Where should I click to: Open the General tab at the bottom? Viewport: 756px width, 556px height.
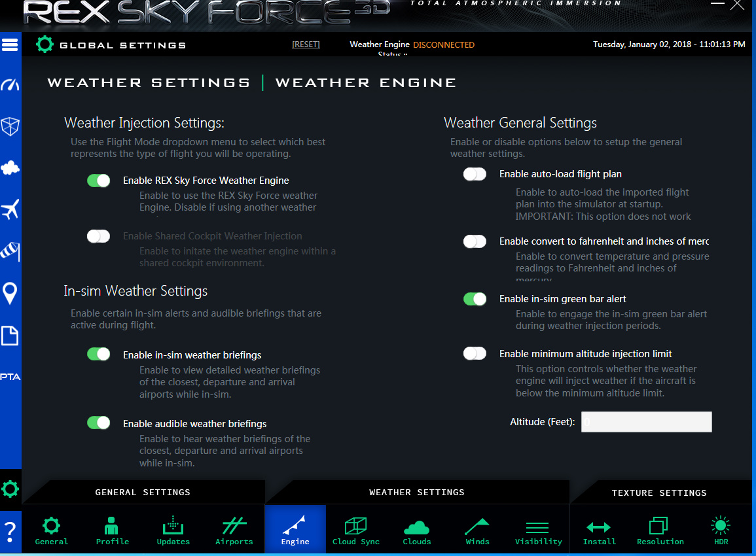click(52, 531)
